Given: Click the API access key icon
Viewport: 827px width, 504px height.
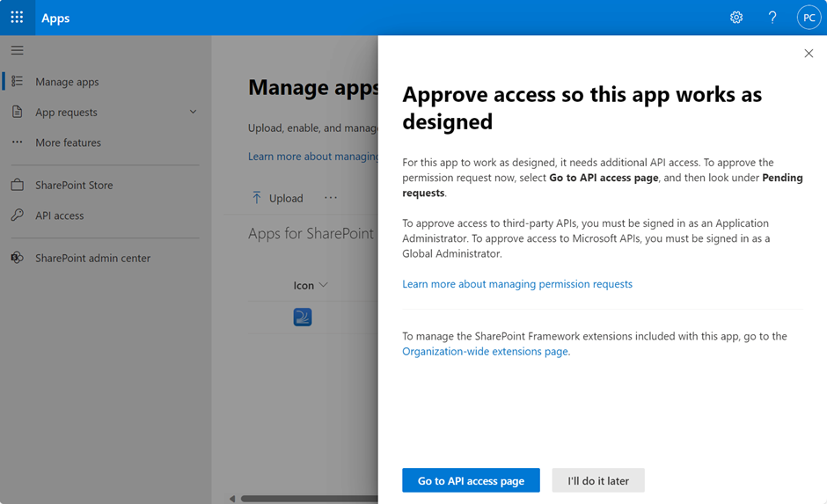Looking at the screenshot, I should pyautogui.click(x=18, y=215).
